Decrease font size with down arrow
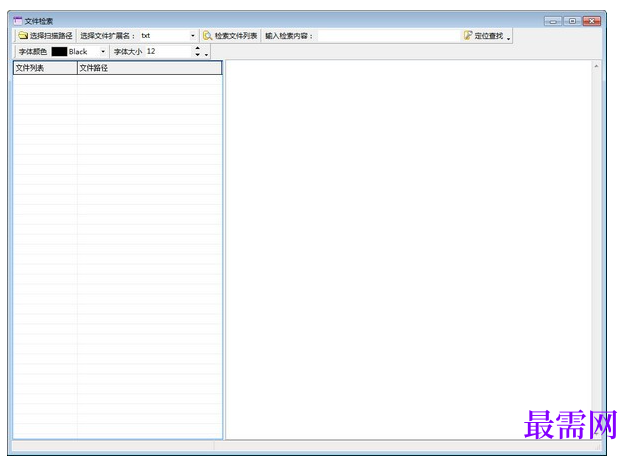 point(198,54)
